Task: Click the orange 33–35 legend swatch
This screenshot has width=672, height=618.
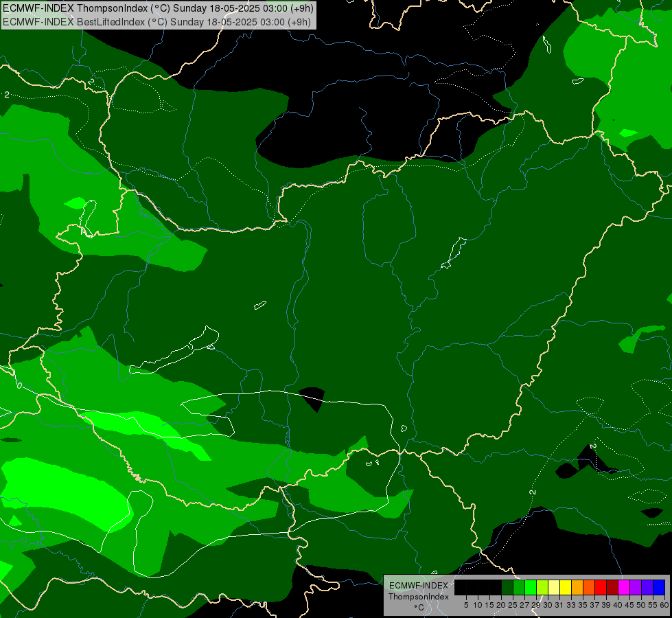Action: [577, 587]
